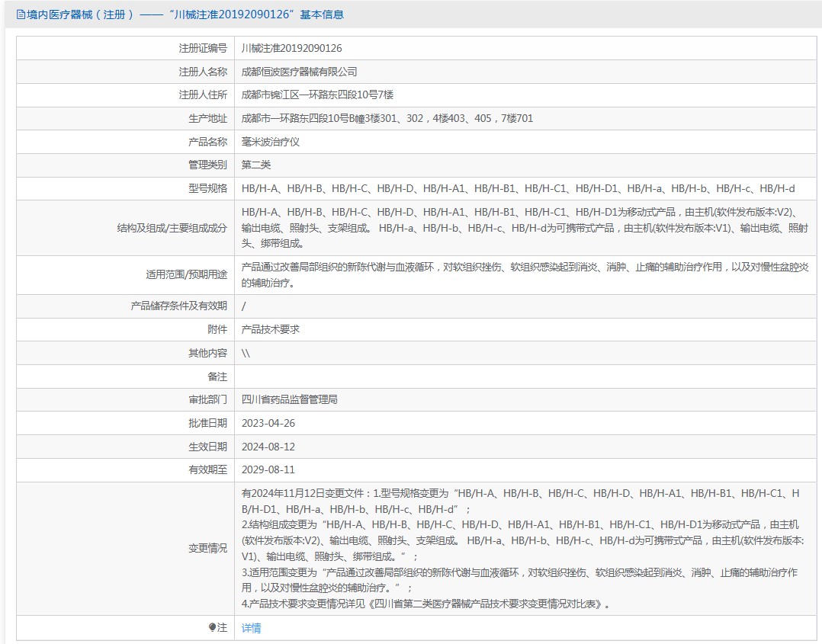Select expiry date 2029-08-11
The height and width of the screenshot is (644, 822).
(268, 470)
